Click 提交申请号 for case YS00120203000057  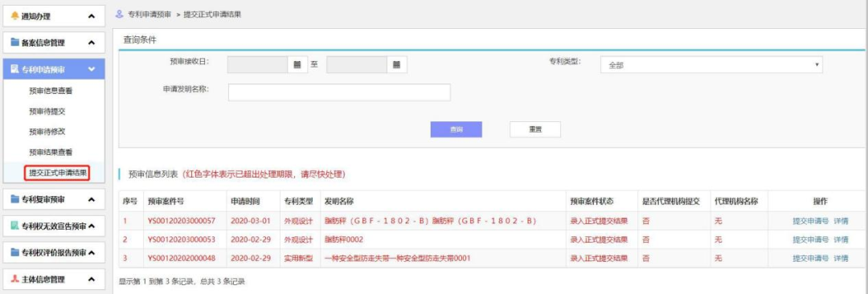point(810,221)
